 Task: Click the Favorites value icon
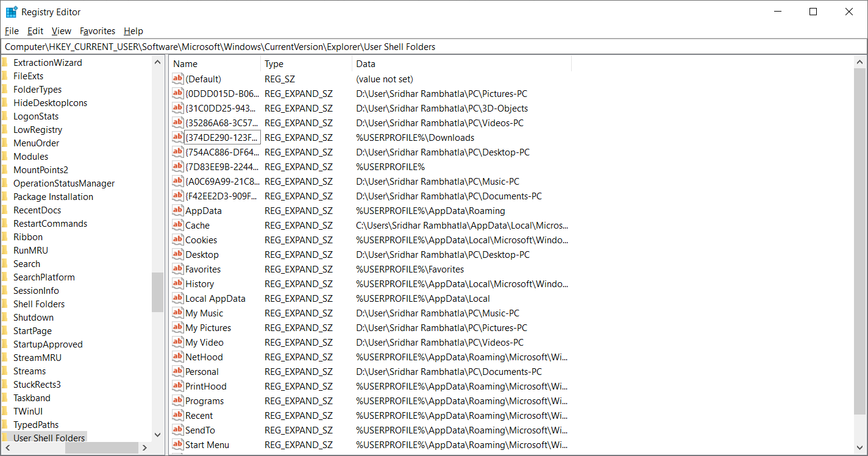[177, 269]
